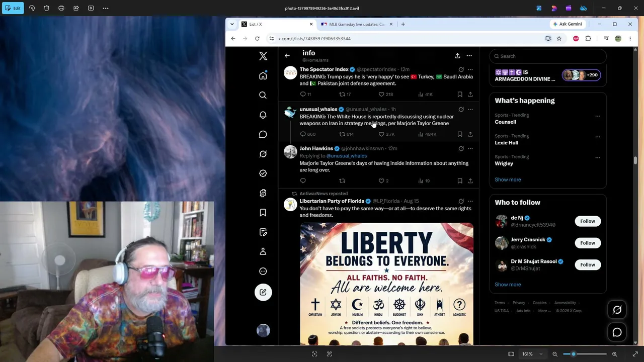The width and height of the screenshot is (644, 362).
Task: Open the Liberty Belongs to Everyone image
Action: point(386,284)
